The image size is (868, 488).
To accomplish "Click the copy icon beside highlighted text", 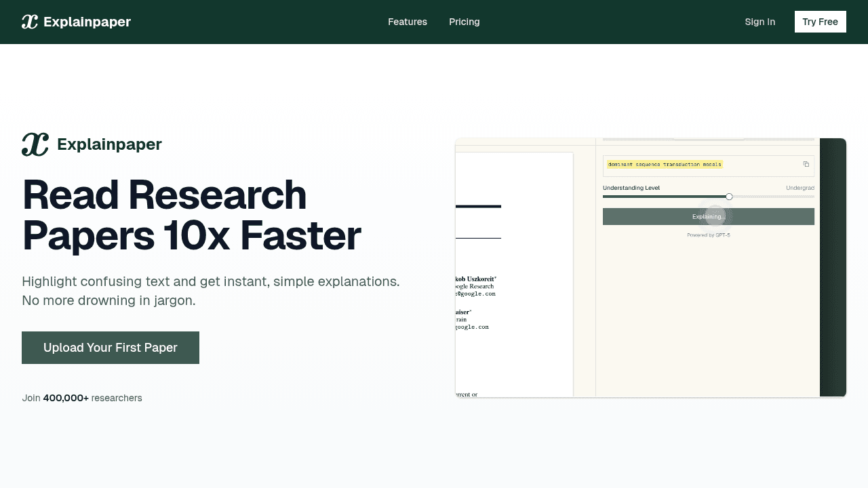I will coord(806,164).
